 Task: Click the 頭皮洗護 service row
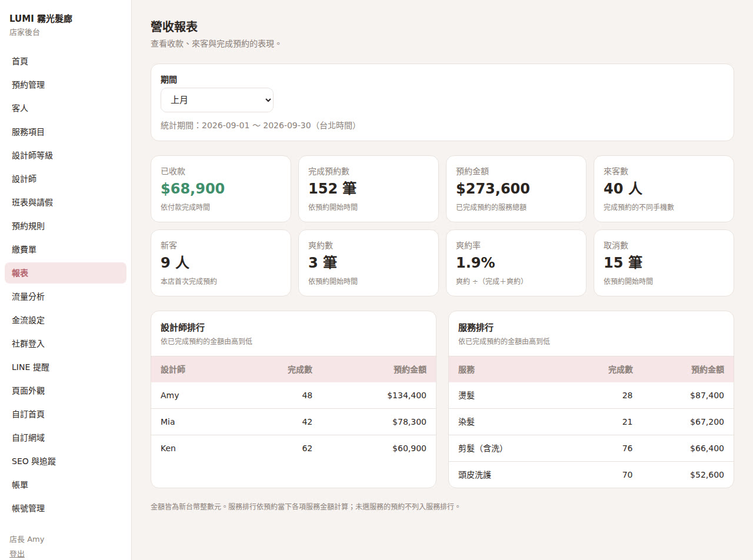(591, 475)
